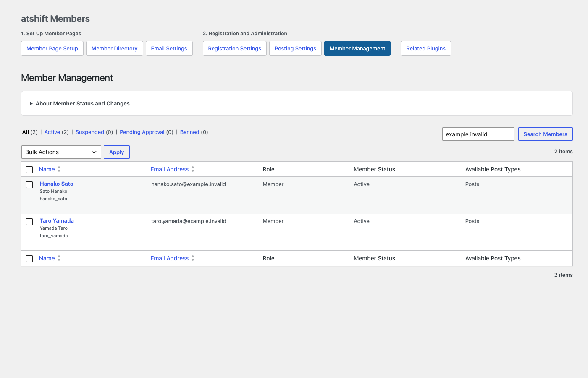The width and height of the screenshot is (588, 378).
Task: Click 'Yamada Taro' subtext
Action: 54,228
